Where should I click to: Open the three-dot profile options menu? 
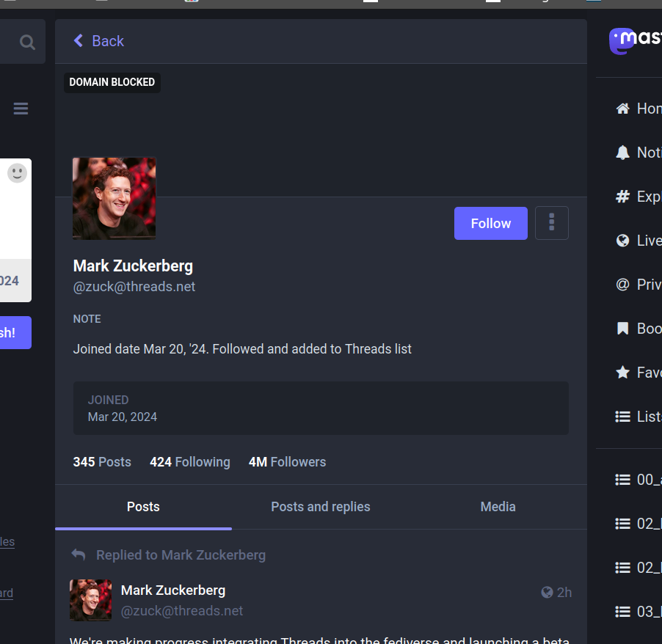tap(552, 223)
